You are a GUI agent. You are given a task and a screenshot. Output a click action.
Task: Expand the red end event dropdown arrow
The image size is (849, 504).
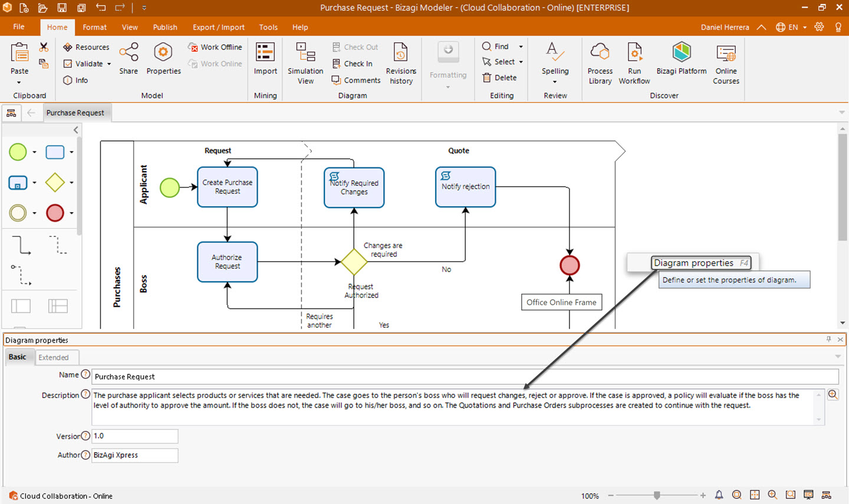click(x=71, y=213)
